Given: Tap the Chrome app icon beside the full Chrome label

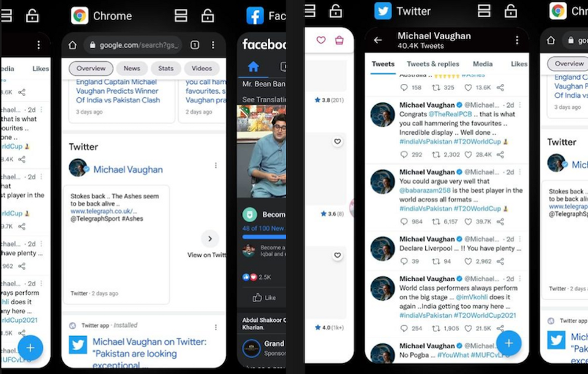Looking at the screenshot, I should coord(80,16).
